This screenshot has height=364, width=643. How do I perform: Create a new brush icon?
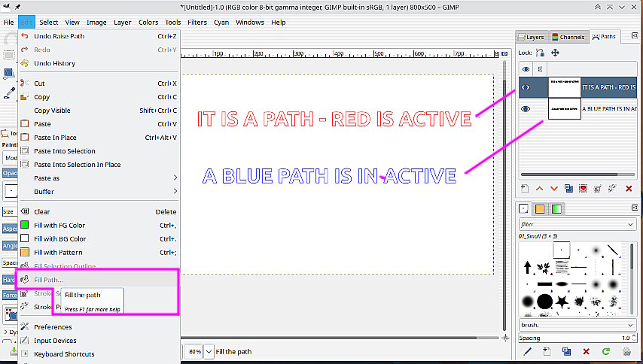coord(547,351)
